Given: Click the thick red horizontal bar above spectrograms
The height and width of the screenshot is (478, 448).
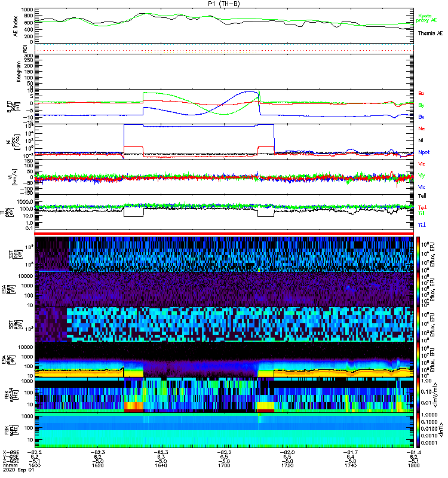Looking at the screenshot, I should pyautogui.click(x=224, y=234).
